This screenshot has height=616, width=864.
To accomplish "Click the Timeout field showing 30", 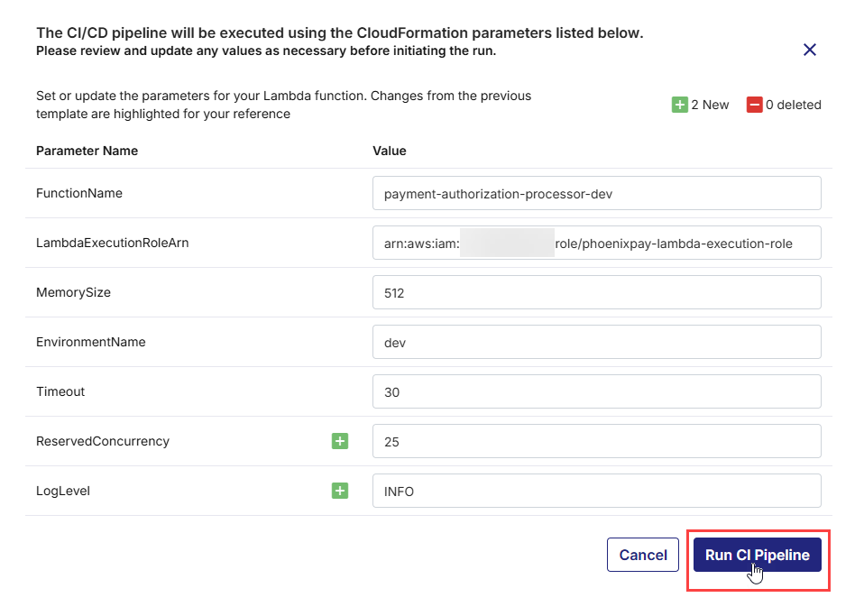I will pyautogui.click(x=597, y=391).
